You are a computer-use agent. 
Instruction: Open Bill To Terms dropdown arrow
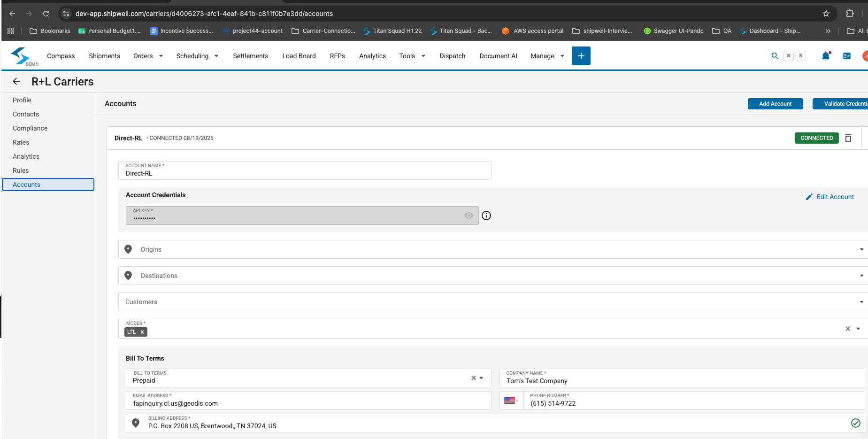(x=481, y=378)
